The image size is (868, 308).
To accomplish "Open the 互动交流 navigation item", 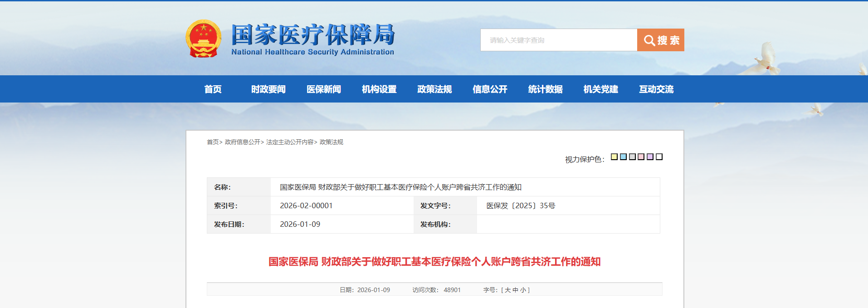I will [656, 89].
